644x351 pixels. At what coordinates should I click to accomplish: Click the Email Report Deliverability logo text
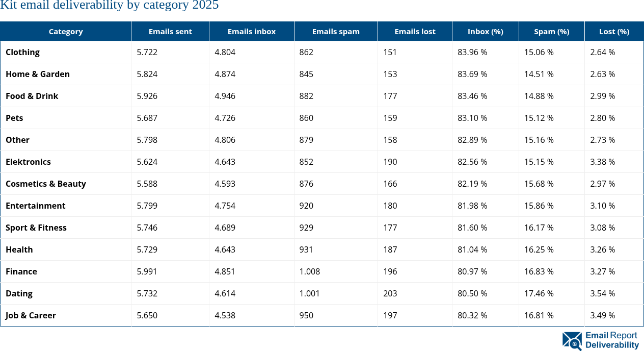coord(612,340)
